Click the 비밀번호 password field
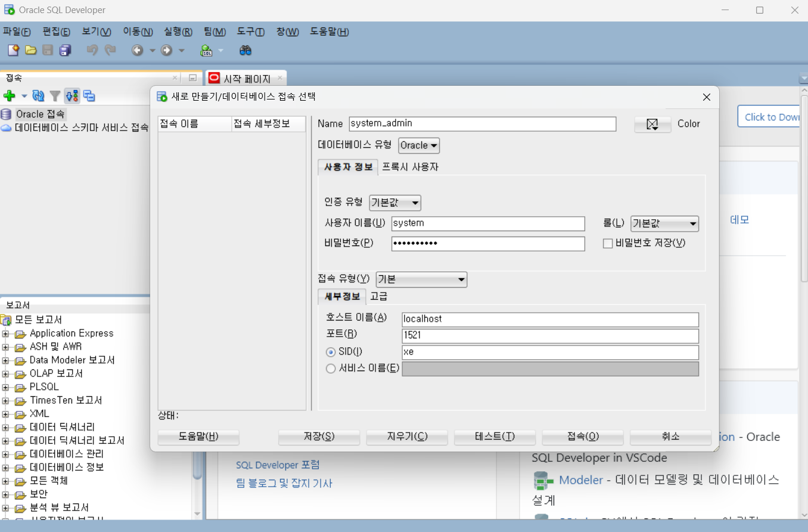Viewport: 808px width, 532px height. (488, 244)
